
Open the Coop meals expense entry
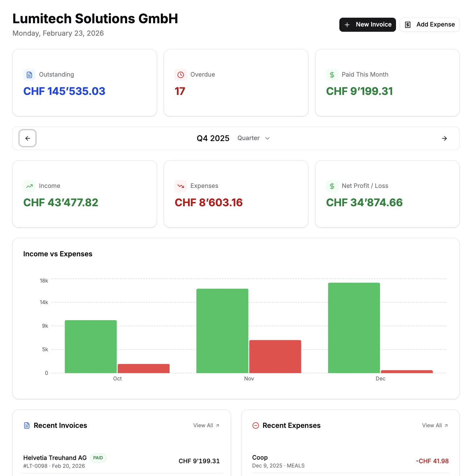(x=350, y=461)
